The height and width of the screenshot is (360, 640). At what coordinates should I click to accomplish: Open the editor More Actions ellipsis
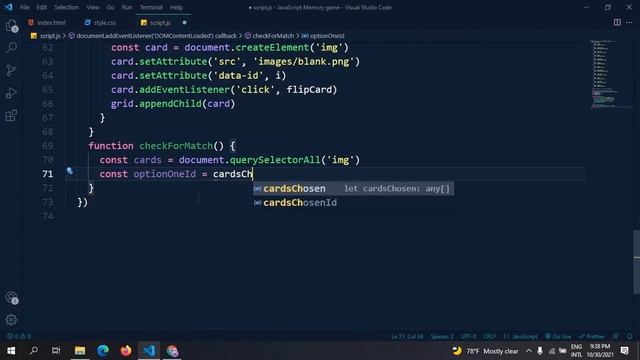pyautogui.click(x=629, y=22)
